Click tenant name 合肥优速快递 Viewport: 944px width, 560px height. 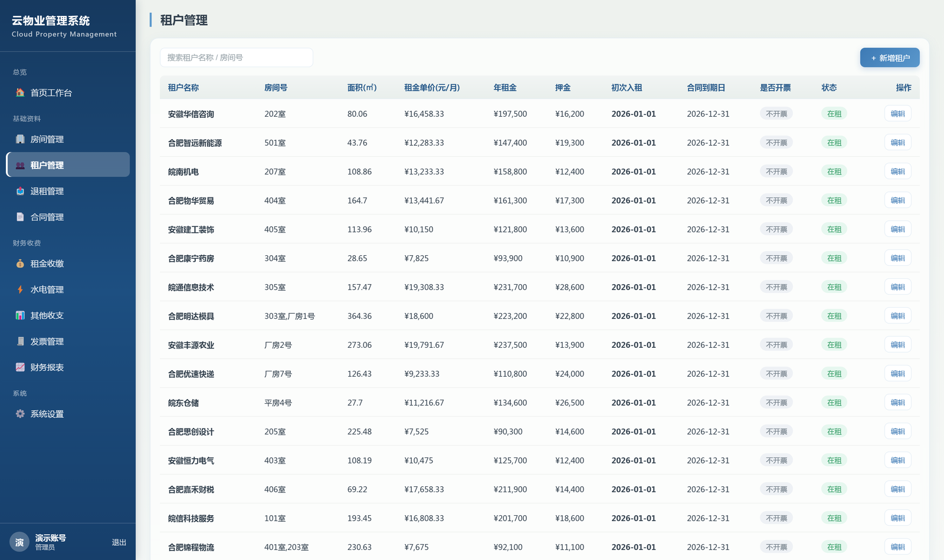(191, 374)
